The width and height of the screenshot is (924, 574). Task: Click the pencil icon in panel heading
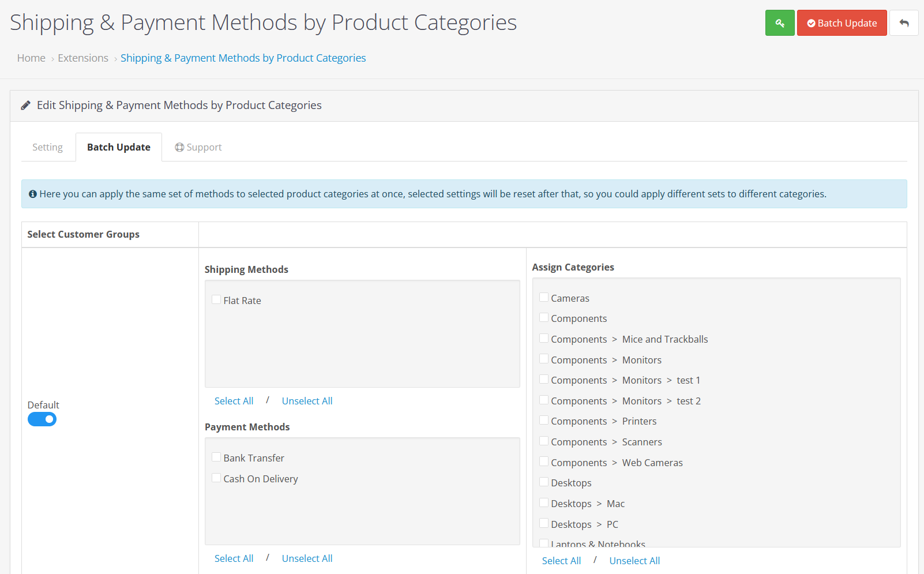[25, 105]
